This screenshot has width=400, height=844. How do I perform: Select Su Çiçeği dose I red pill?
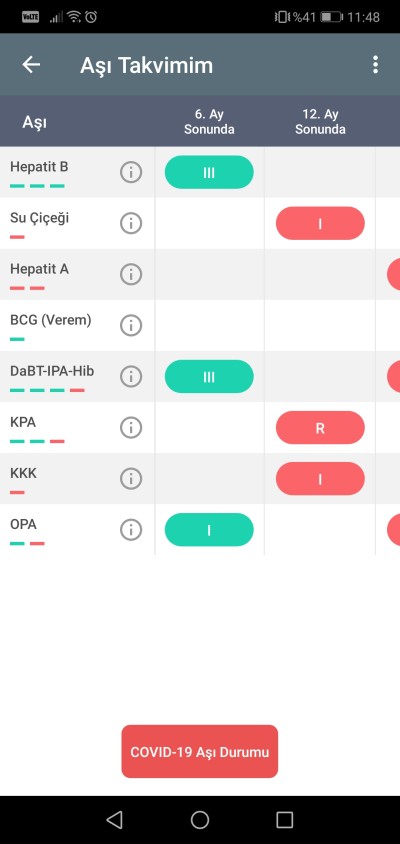[320, 223]
